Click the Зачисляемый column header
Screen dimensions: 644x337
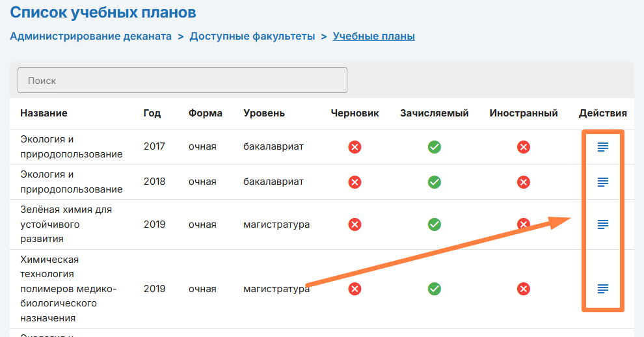[435, 113]
